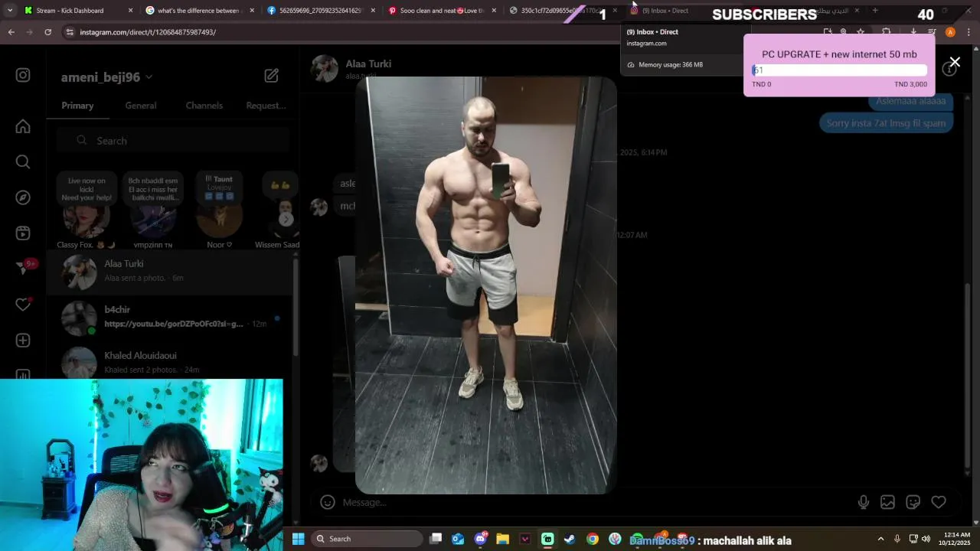Open the Alaa Turki conversation
This screenshot has height=551, width=980.
tap(170, 273)
